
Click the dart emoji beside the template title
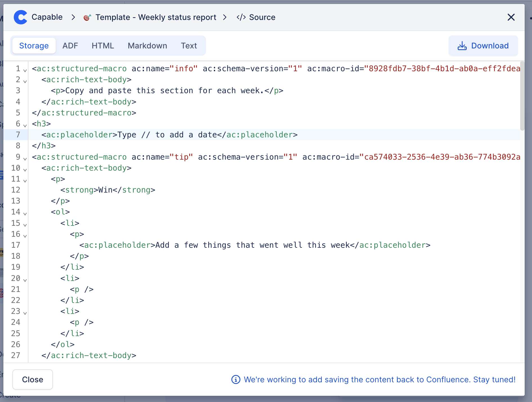pyautogui.click(x=87, y=17)
